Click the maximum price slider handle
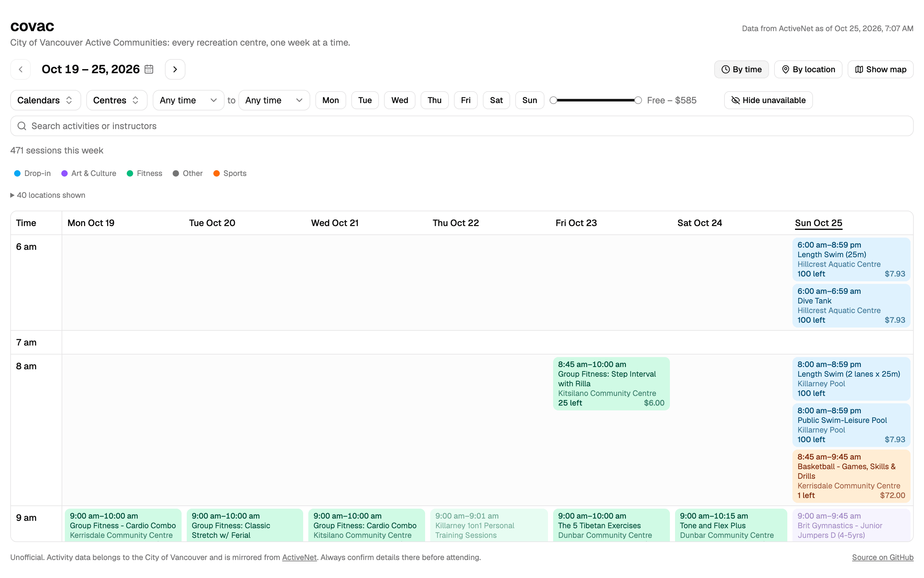This screenshot has height=578, width=924. (638, 100)
